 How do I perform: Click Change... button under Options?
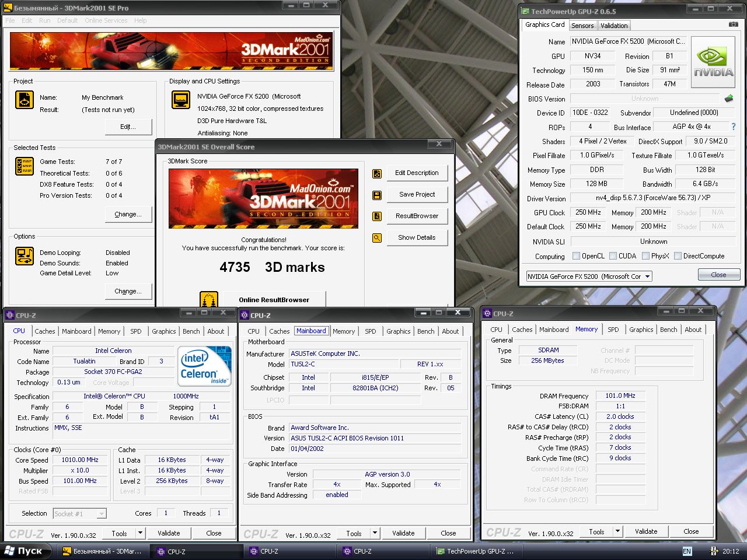(x=128, y=292)
